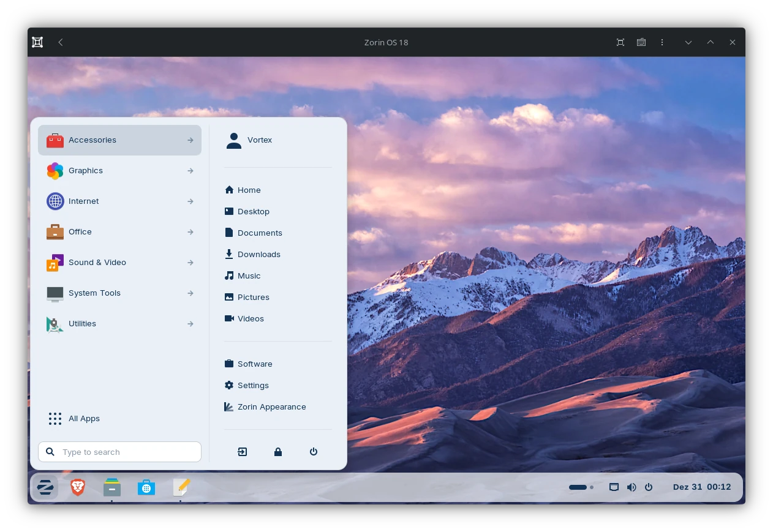Launch the Files app from the taskbar
Screen dimensions: 773x532
(x=111, y=487)
